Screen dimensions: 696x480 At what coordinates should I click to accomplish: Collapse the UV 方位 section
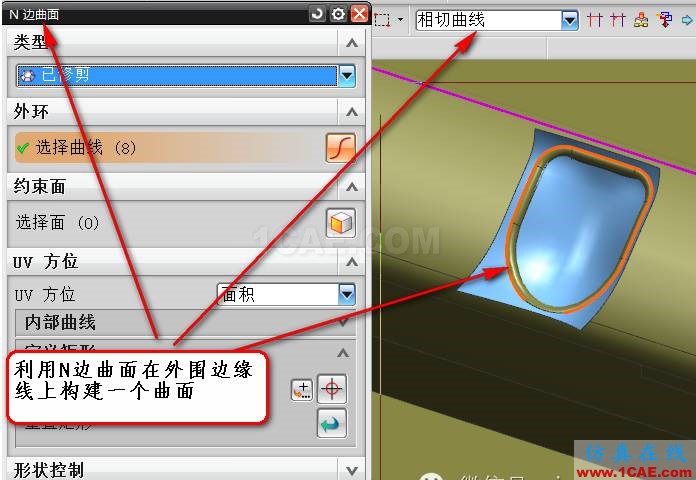(x=352, y=262)
